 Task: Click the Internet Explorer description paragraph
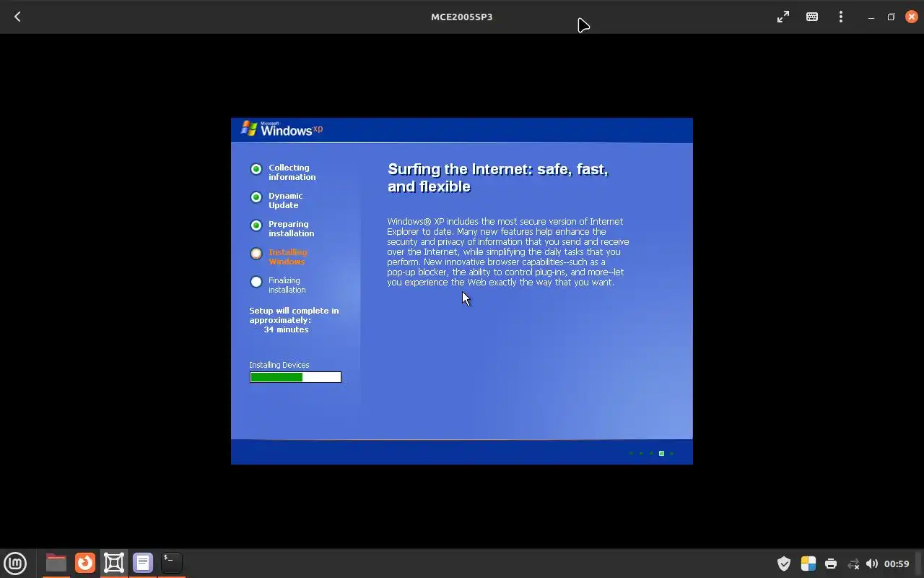508,251
